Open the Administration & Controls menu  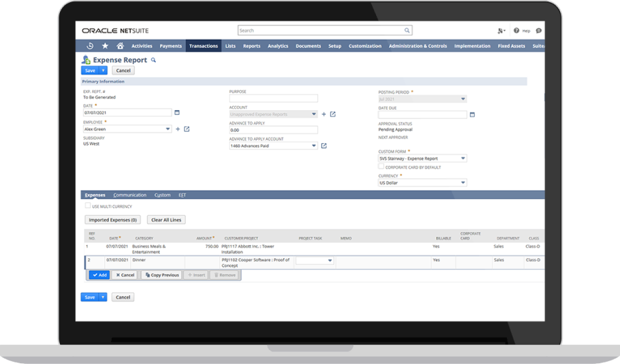click(x=418, y=46)
